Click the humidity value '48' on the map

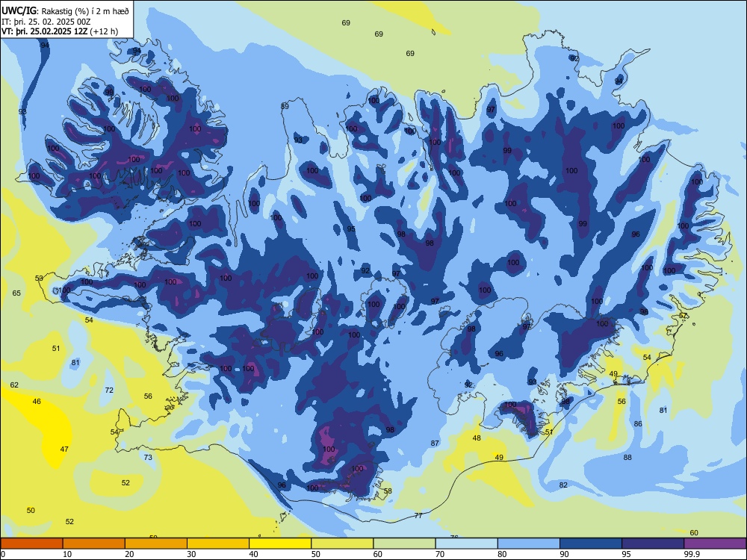477,438
